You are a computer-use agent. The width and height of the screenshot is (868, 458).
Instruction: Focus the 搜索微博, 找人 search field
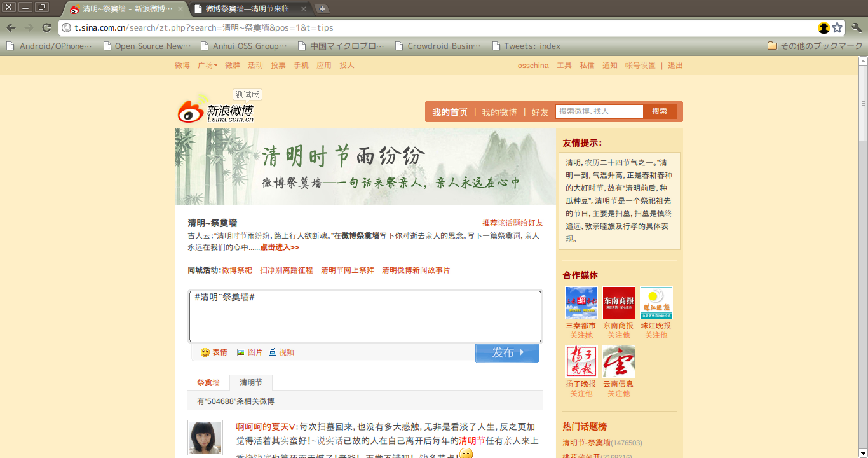599,111
